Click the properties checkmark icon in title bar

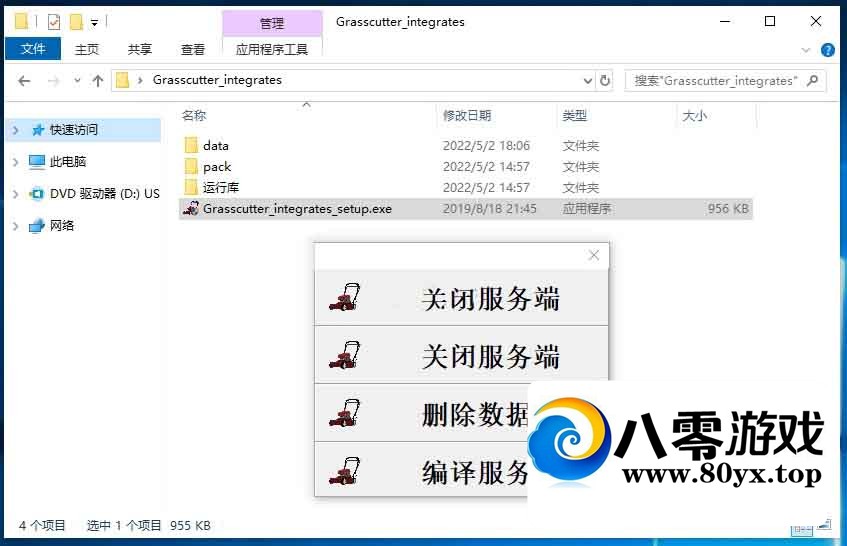point(54,22)
